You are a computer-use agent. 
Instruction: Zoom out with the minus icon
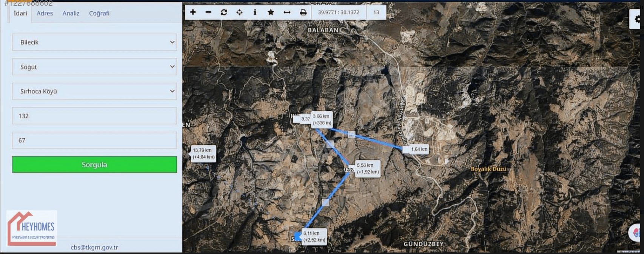[208, 12]
